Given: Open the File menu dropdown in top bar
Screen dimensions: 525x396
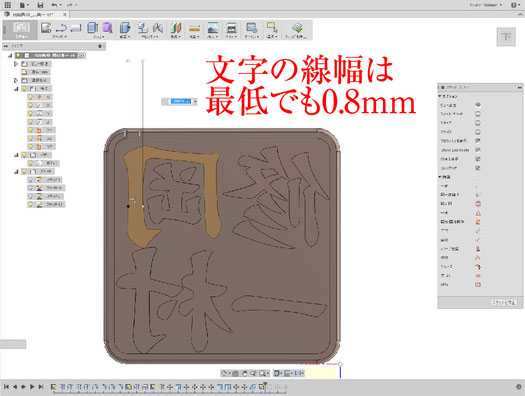Looking at the screenshot, I should point(24,5).
